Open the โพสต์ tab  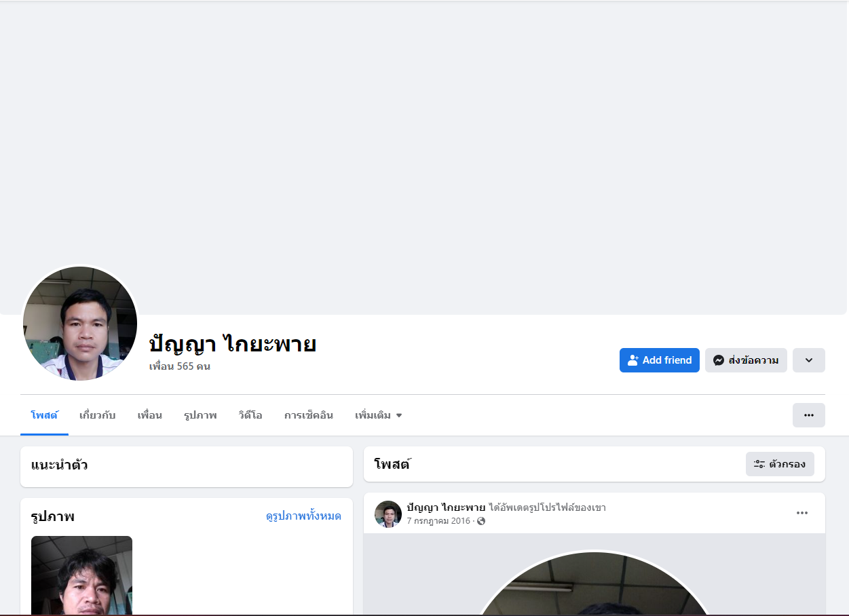44,415
